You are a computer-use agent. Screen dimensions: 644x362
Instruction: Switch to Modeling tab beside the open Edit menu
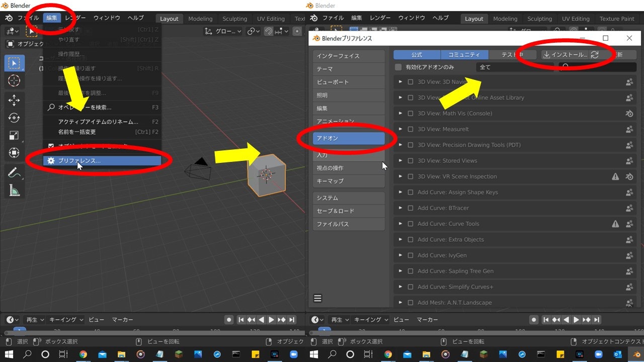click(x=200, y=19)
